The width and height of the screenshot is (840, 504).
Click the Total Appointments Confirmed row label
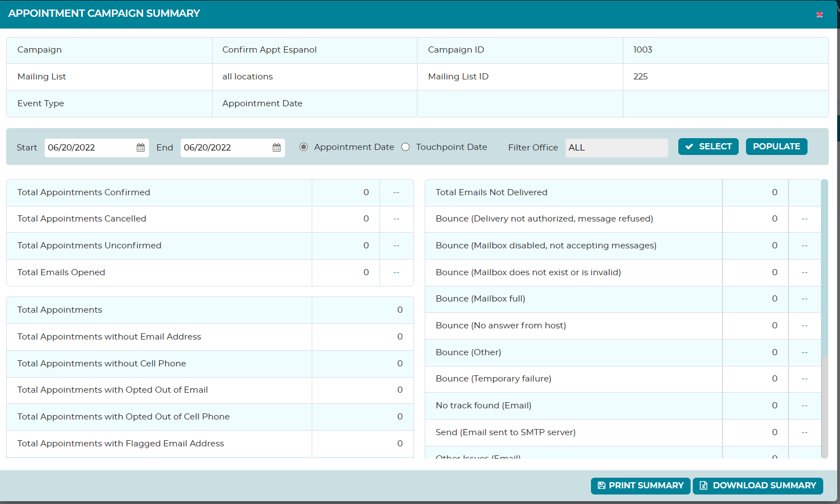point(84,192)
